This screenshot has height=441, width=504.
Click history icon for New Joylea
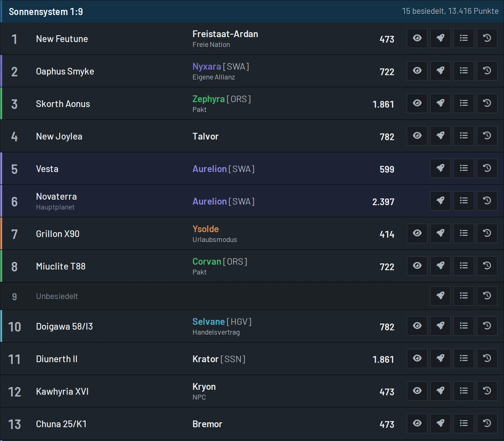(487, 136)
